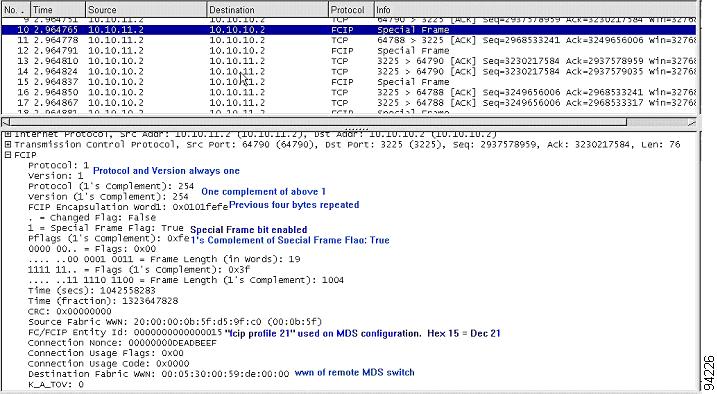Sort packets by the No. column header

[x=16, y=10]
